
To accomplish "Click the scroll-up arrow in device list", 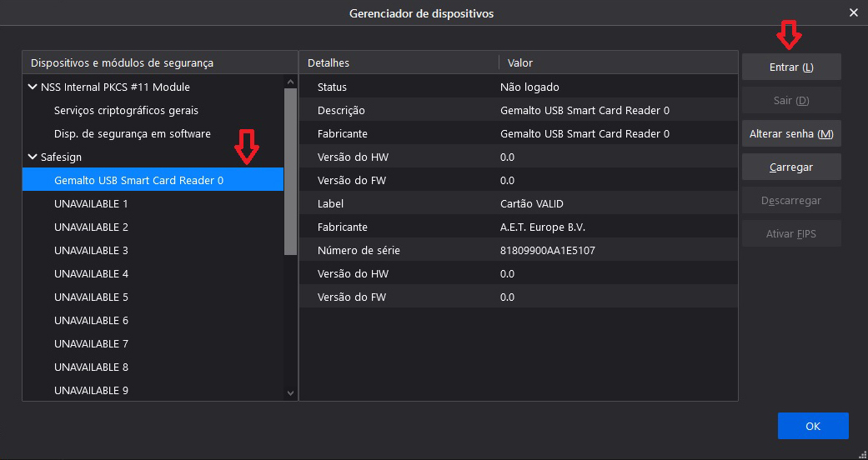I will click(x=291, y=82).
